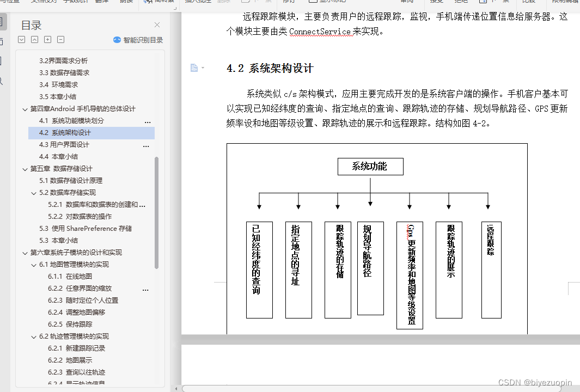The height and width of the screenshot is (392, 580).
Task: Click the minus box icon under 目录
Action: (61, 40)
